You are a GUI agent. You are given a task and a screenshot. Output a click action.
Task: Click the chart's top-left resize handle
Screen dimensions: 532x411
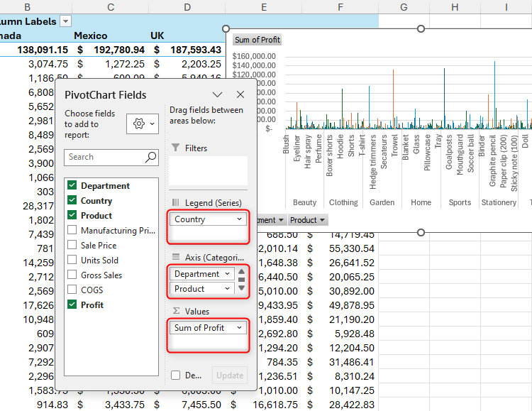point(226,29)
